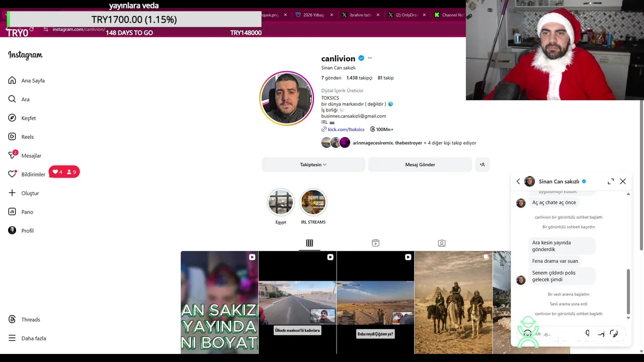Image resolution: width=644 pixels, height=362 pixels.
Task: Open the Pano dashboard icon
Action: pyautogui.click(x=12, y=212)
